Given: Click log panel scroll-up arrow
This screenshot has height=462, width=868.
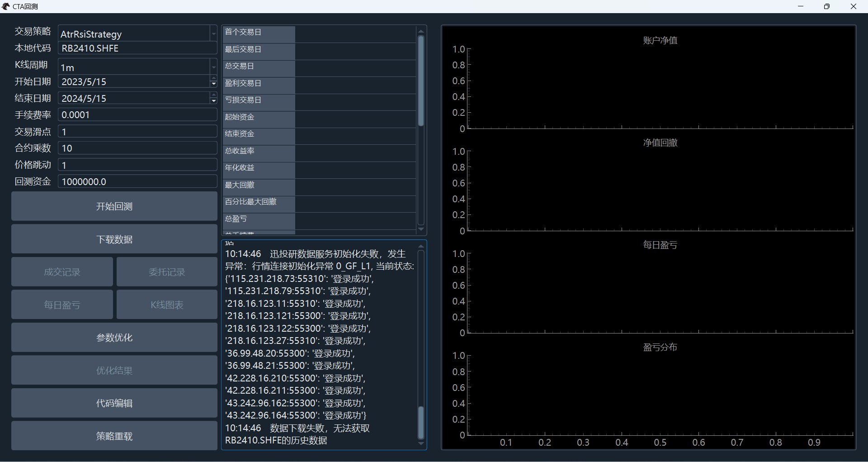Looking at the screenshot, I should (421, 246).
